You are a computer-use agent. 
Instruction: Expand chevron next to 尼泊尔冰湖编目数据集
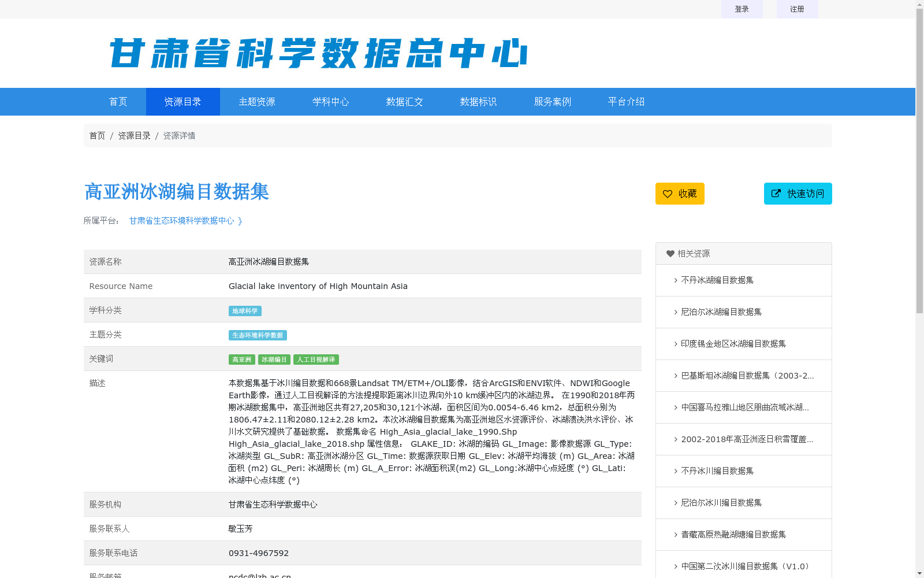676,312
